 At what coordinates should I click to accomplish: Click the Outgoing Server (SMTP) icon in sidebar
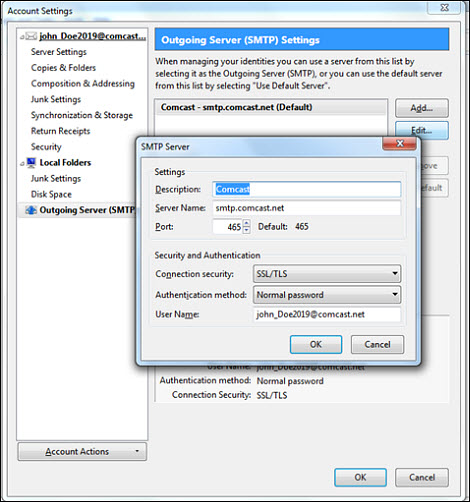tap(31, 210)
